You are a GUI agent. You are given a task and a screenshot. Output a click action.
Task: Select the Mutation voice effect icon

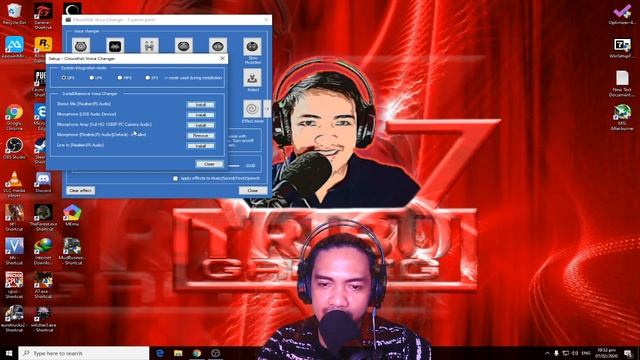click(184, 45)
